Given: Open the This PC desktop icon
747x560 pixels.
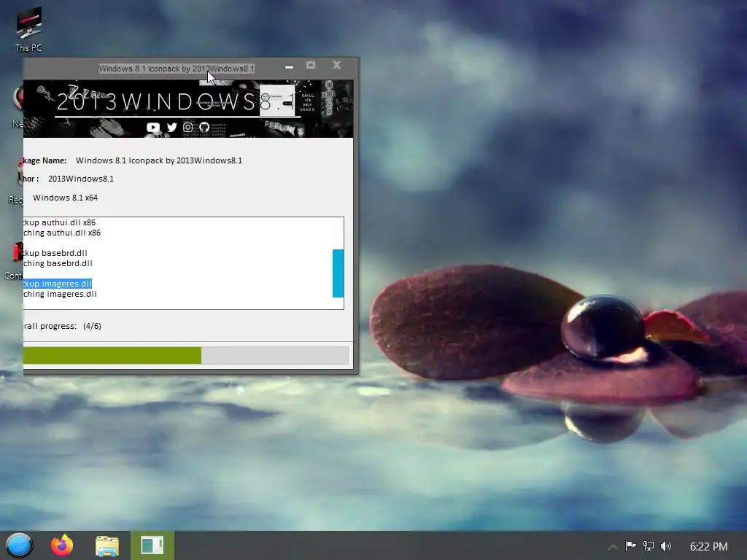Looking at the screenshot, I should pyautogui.click(x=28, y=29).
